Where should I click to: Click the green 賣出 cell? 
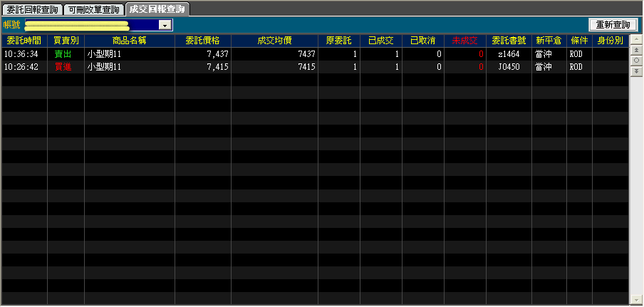[63, 53]
